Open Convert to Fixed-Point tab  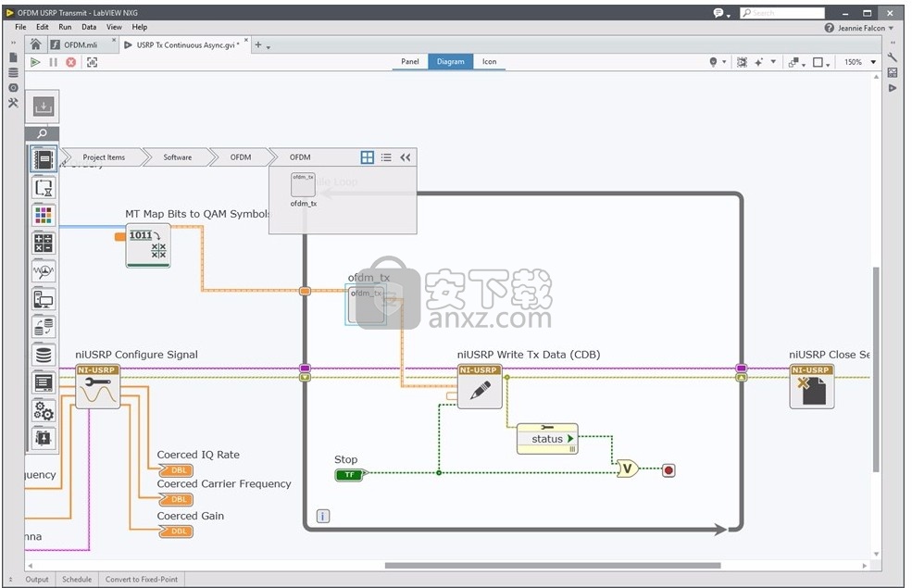point(142,580)
